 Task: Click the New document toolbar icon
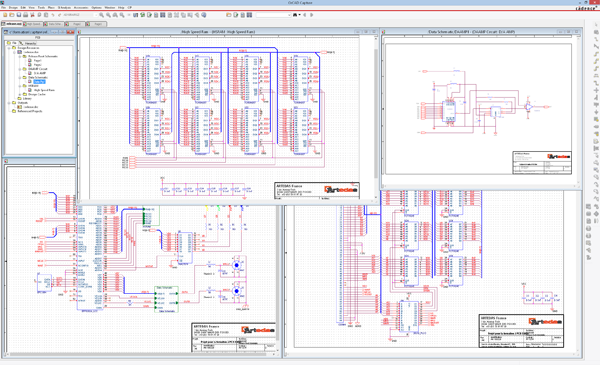(x=5, y=15)
